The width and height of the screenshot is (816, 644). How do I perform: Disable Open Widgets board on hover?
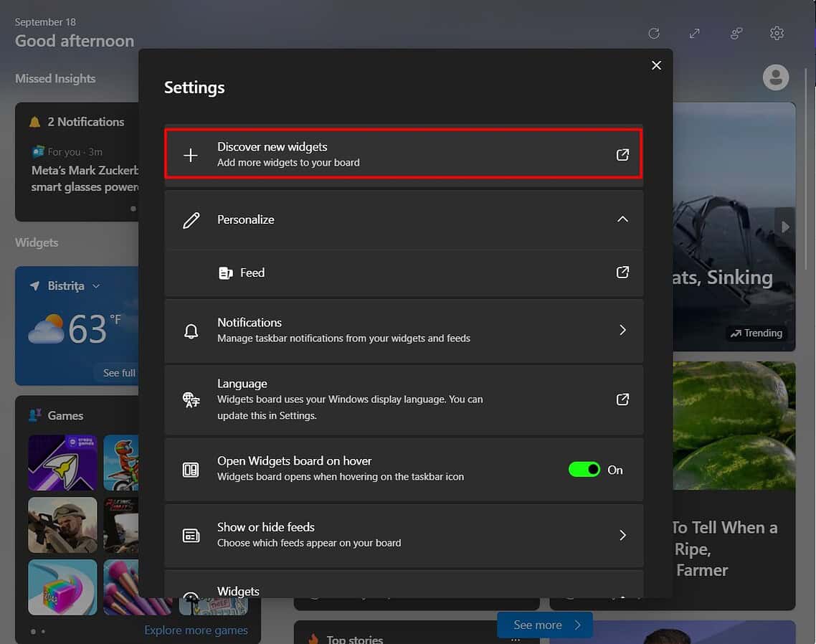(x=584, y=469)
